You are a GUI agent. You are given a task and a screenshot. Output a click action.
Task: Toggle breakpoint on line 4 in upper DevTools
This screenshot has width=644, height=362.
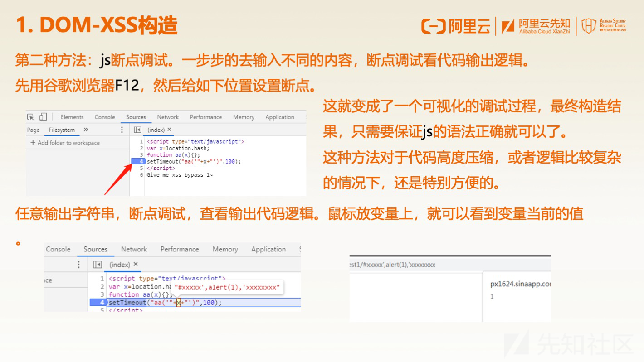(138, 161)
